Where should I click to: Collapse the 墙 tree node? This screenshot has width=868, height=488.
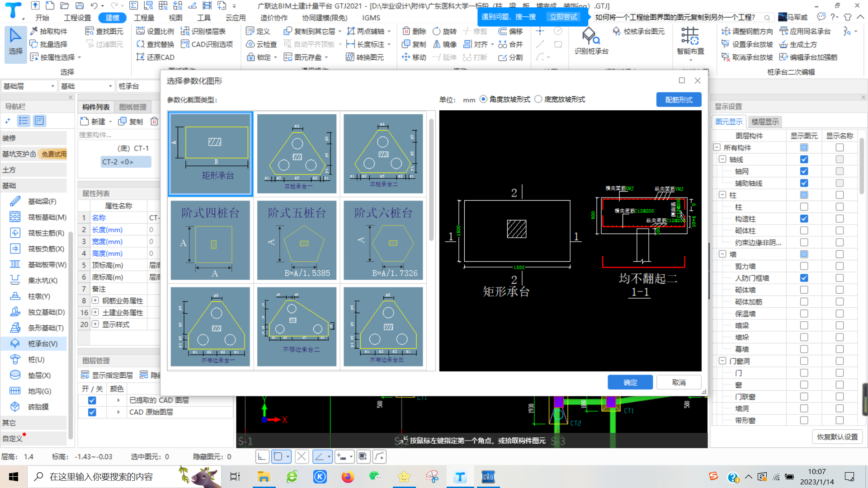click(722, 254)
